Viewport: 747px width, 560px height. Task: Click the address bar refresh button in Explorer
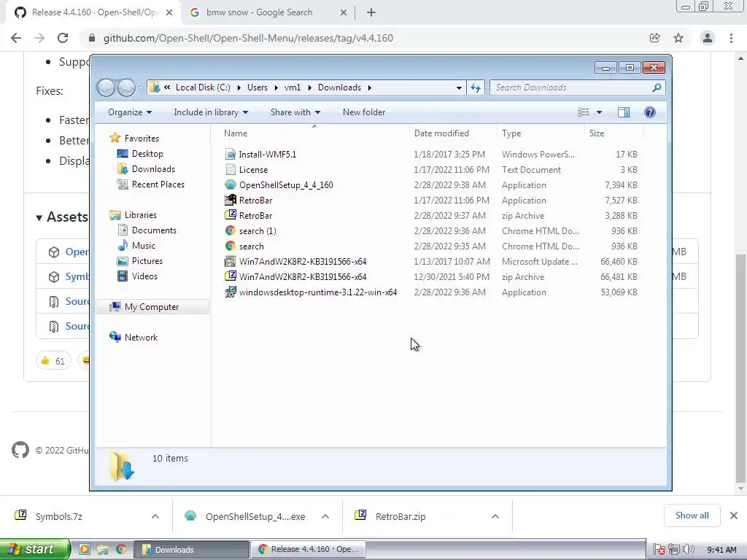click(x=476, y=87)
